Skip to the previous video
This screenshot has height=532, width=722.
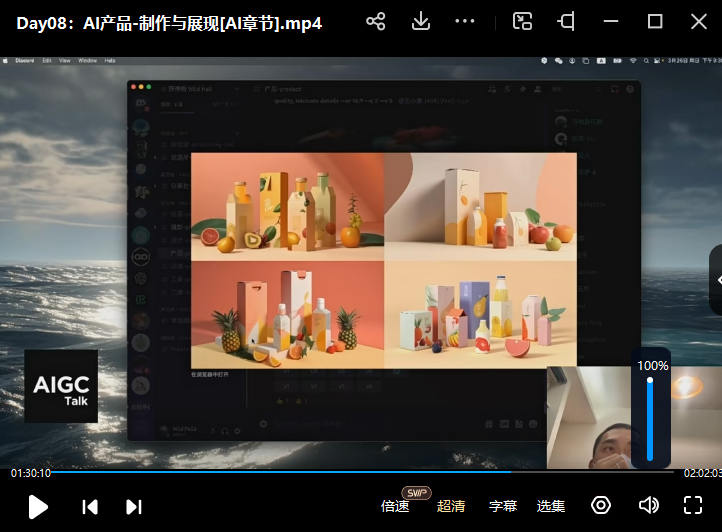(x=90, y=506)
